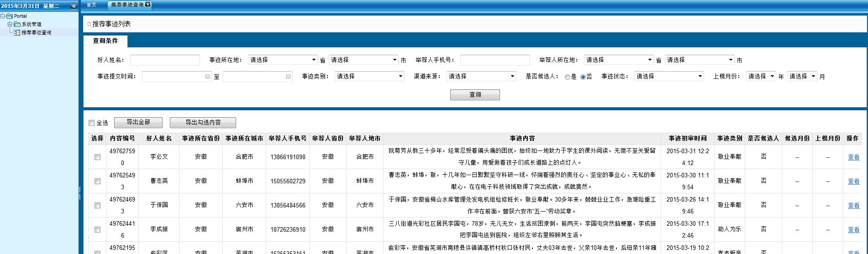Expand the 系统管理 tree node
The image size is (868, 254).
(x=10, y=24)
